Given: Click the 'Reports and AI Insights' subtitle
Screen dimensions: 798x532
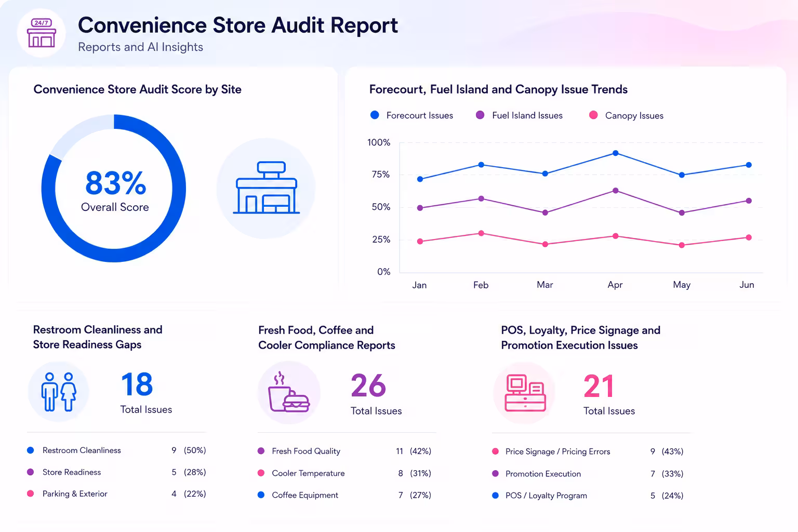Looking at the screenshot, I should coord(140,47).
